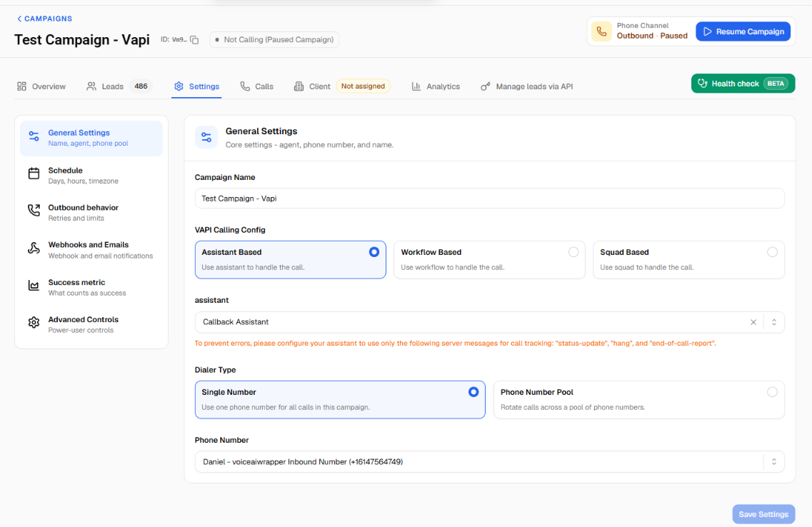The height and width of the screenshot is (527, 812).
Task: Click the Analytics bar chart icon
Action: (416, 86)
